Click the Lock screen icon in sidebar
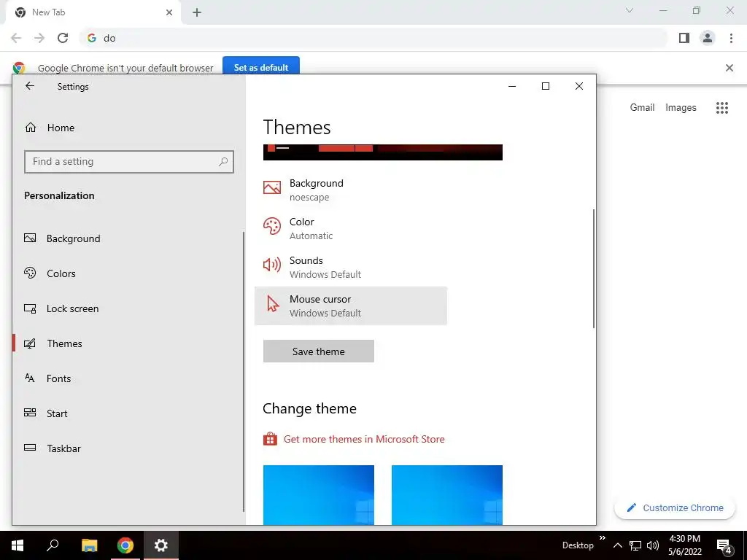Screen dimensions: 747x560 (30, 308)
